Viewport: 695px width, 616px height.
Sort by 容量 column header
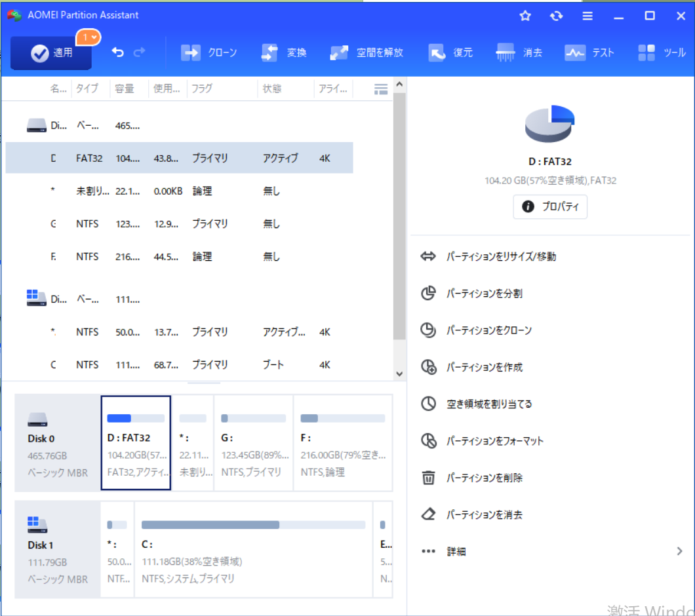[124, 88]
